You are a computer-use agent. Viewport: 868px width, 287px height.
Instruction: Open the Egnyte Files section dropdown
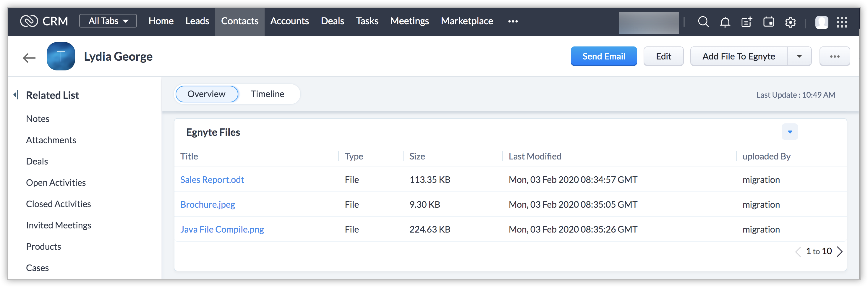tap(789, 132)
